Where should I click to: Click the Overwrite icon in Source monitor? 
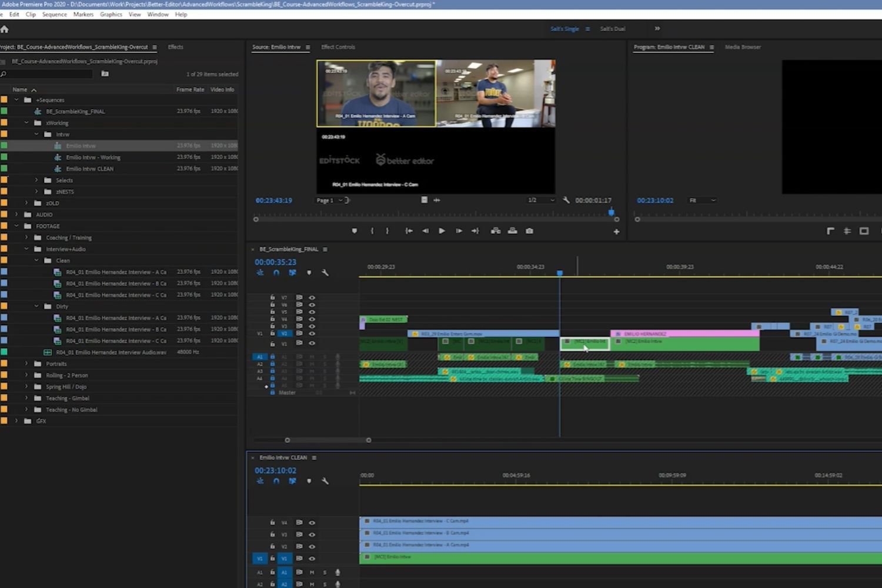(x=513, y=230)
